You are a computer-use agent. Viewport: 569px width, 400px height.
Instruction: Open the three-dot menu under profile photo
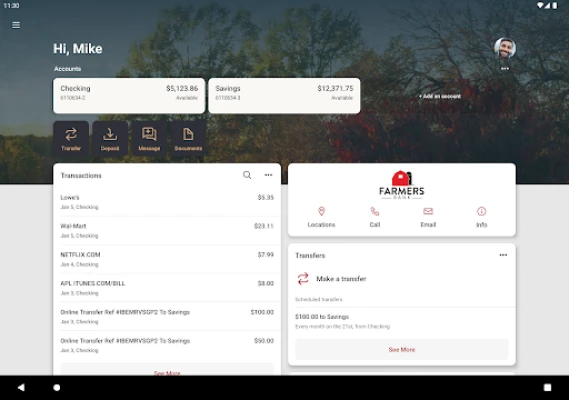505,69
